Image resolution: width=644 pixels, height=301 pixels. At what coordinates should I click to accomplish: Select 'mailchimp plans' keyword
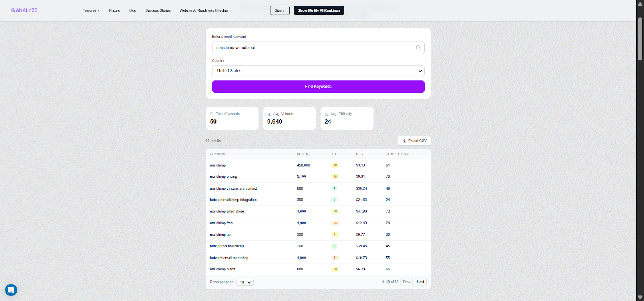click(222, 269)
